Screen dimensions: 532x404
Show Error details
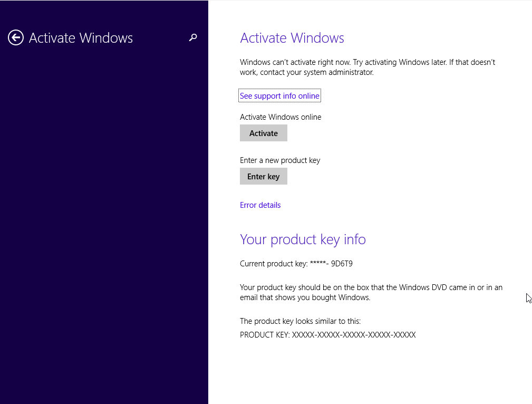pyautogui.click(x=260, y=205)
